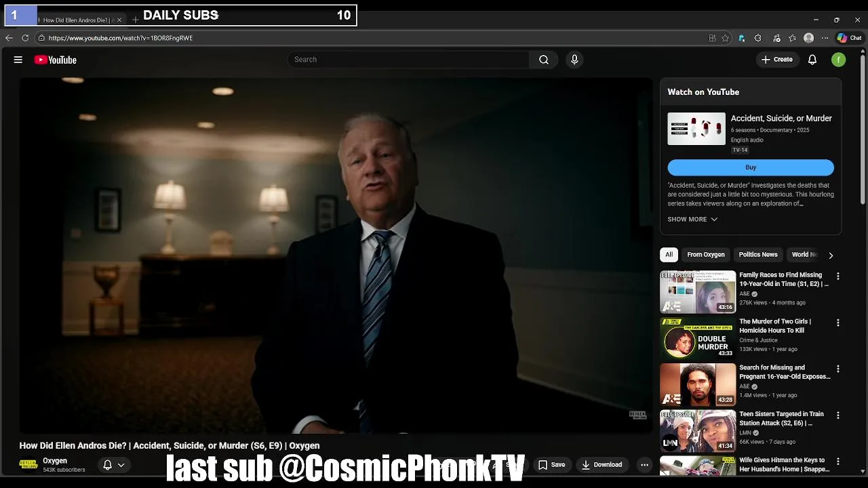Open notification preferences dropdown for Oxygen

tap(114, 465)
